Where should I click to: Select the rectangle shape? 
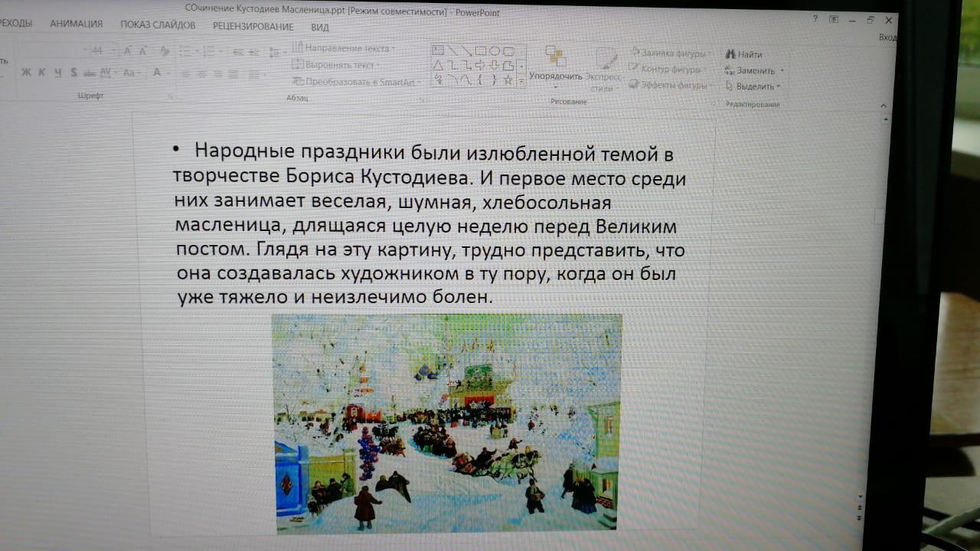[480, 51]
